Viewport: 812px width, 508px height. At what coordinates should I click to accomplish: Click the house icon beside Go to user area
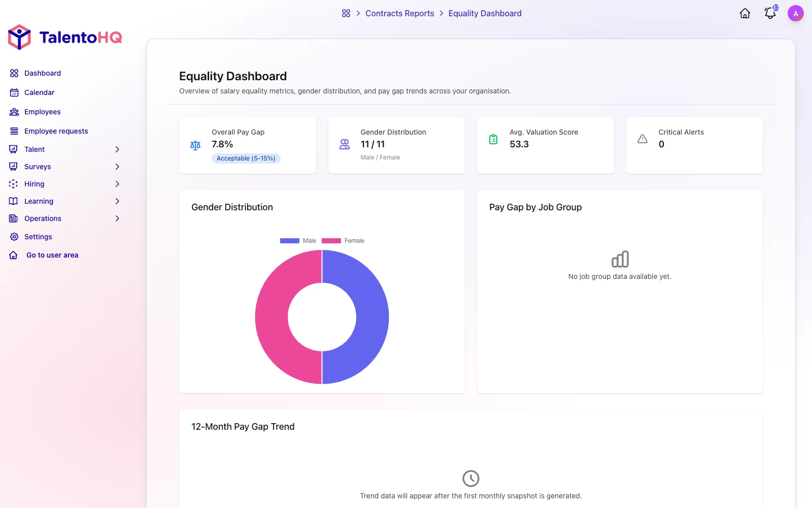point(13,255)
